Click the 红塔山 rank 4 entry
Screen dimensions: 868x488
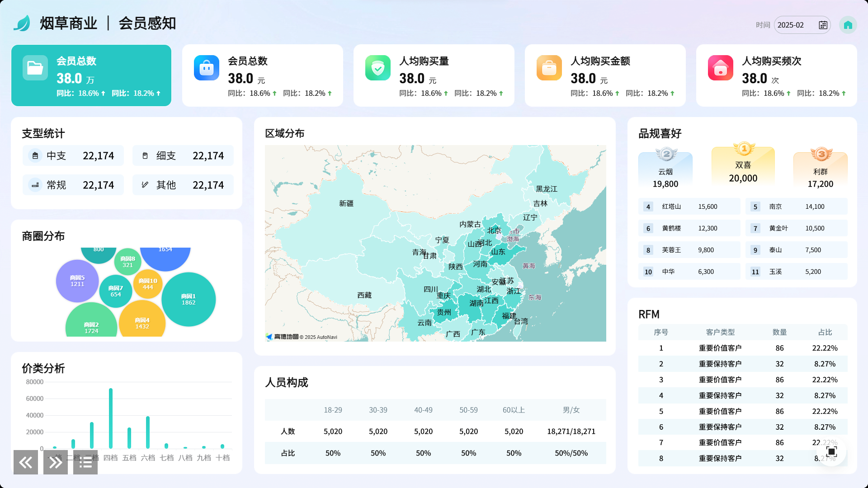pyautogui.click(x=689, y=206)
